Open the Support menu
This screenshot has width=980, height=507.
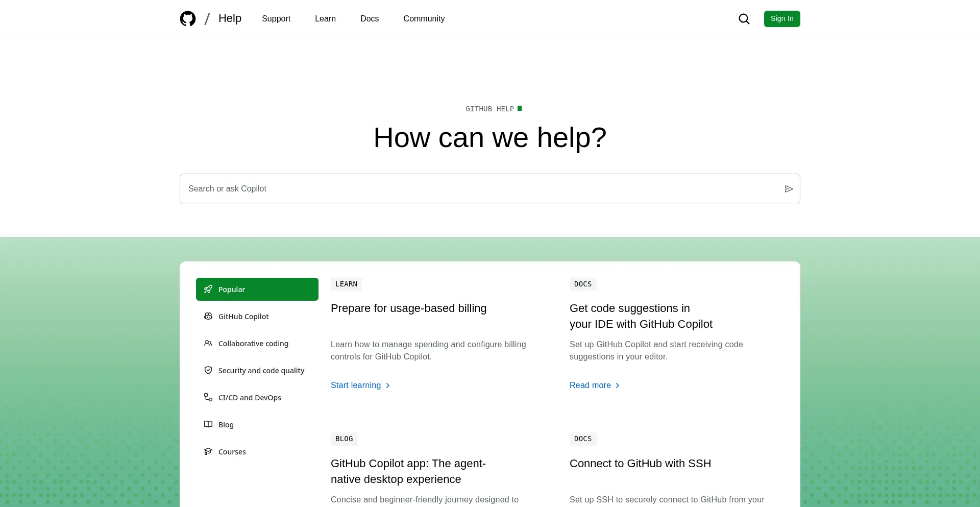pyautogui.click(x=276, y=19)
